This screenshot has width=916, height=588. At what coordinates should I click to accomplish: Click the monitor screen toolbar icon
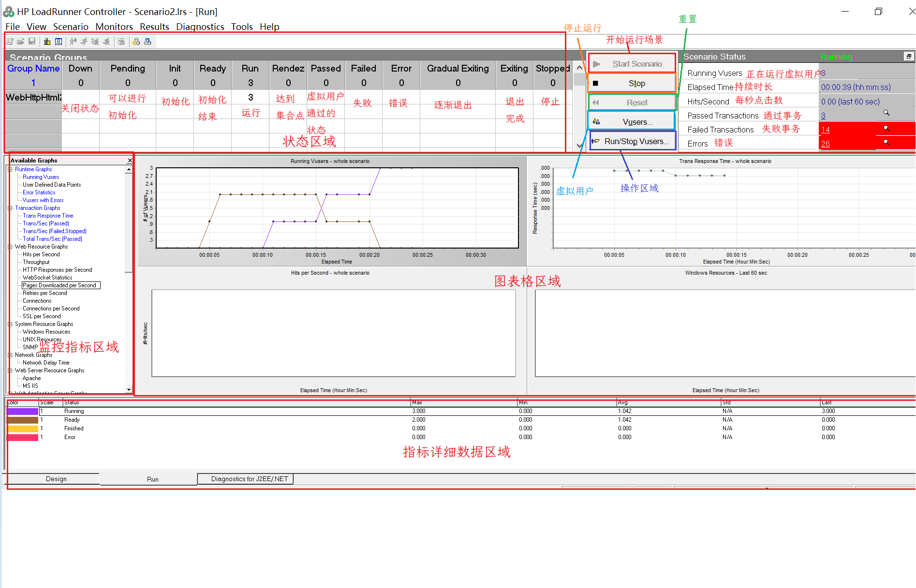pos(59,42)
